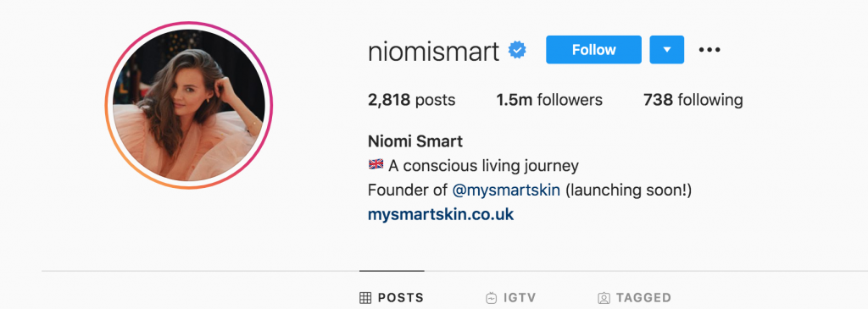
Task: Click the grid icon beside POSTS
Action: pos(365,298)
